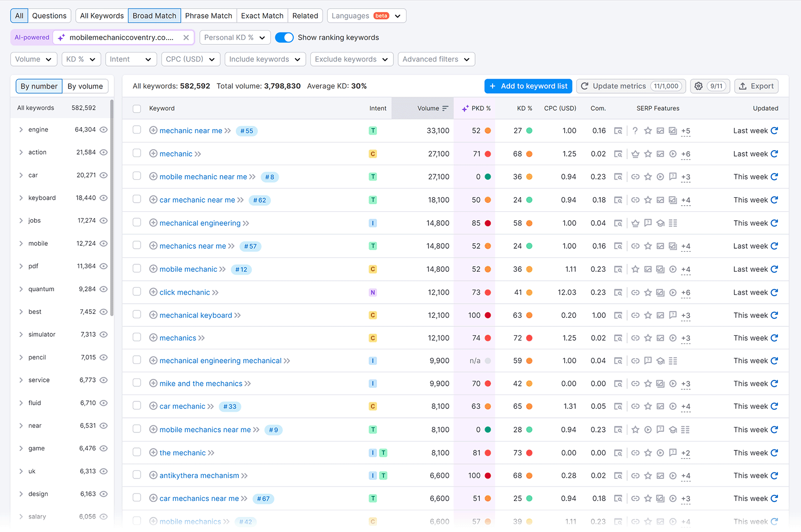Open table settings via gear icon
Image resolution: width=801 pixels, height=532 pixels.
point(699,86)
